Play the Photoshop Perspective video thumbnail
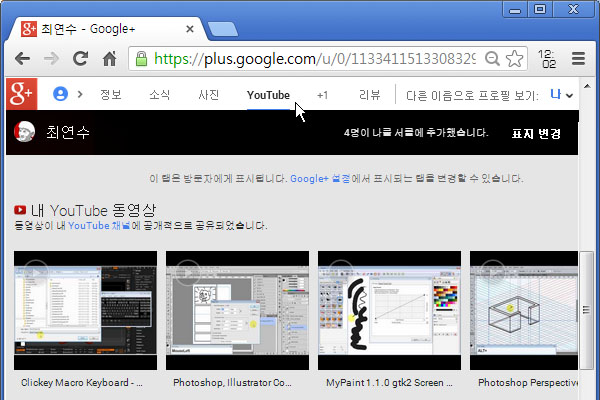 pyautogui.click(x=524, y=310)
